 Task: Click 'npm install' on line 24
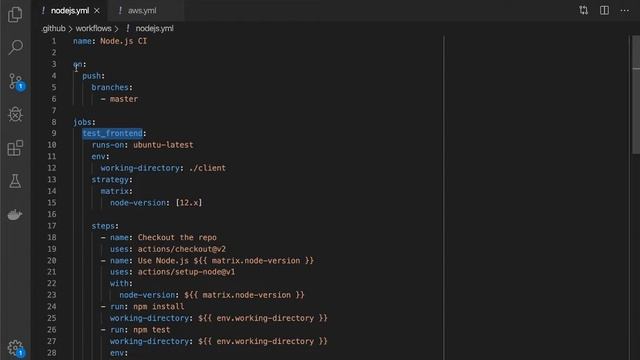[158, 307]
